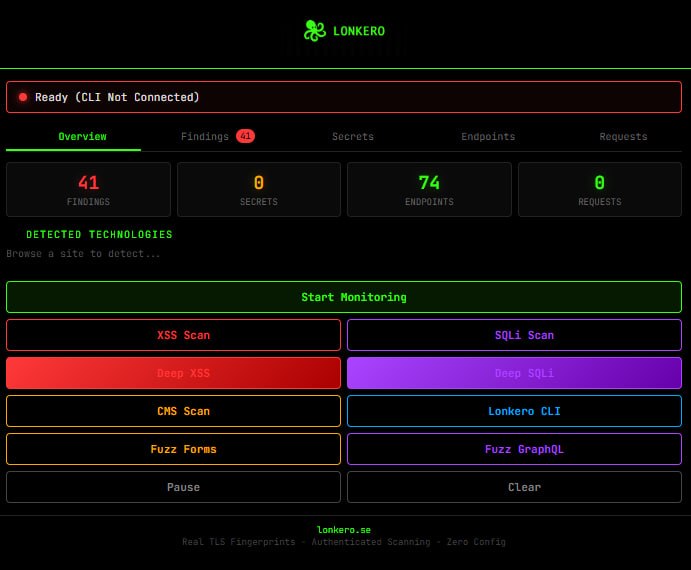The image size is (691, 570).
Task: Start the Deep XSS scan
Action: coord(174,373)
